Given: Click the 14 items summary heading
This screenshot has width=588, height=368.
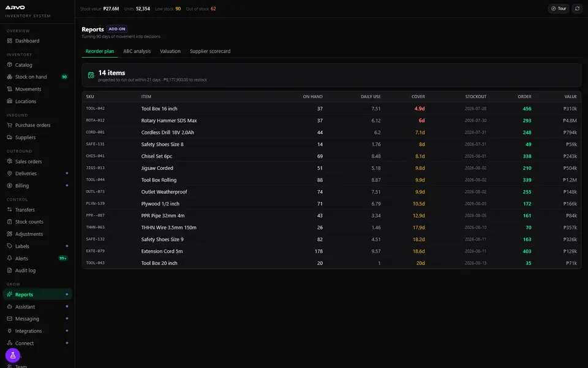Looking at the screenshot, I should (x=111, y=73).
